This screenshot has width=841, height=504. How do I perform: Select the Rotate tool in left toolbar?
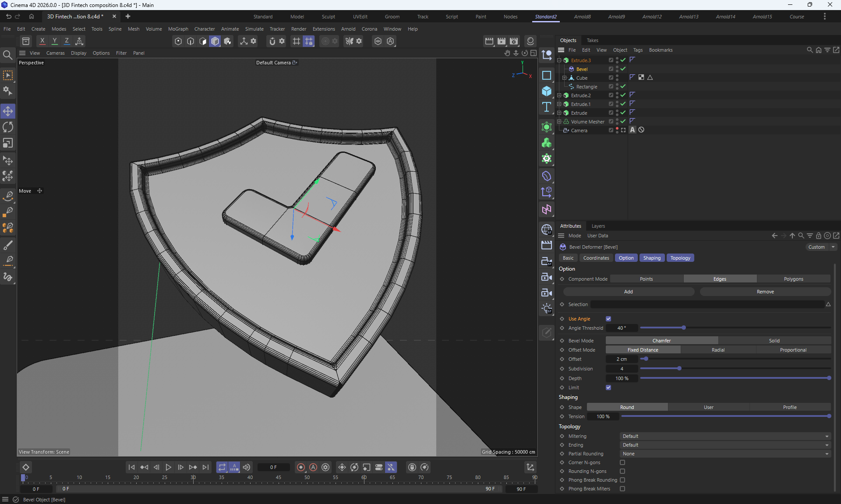coord(8,127)
